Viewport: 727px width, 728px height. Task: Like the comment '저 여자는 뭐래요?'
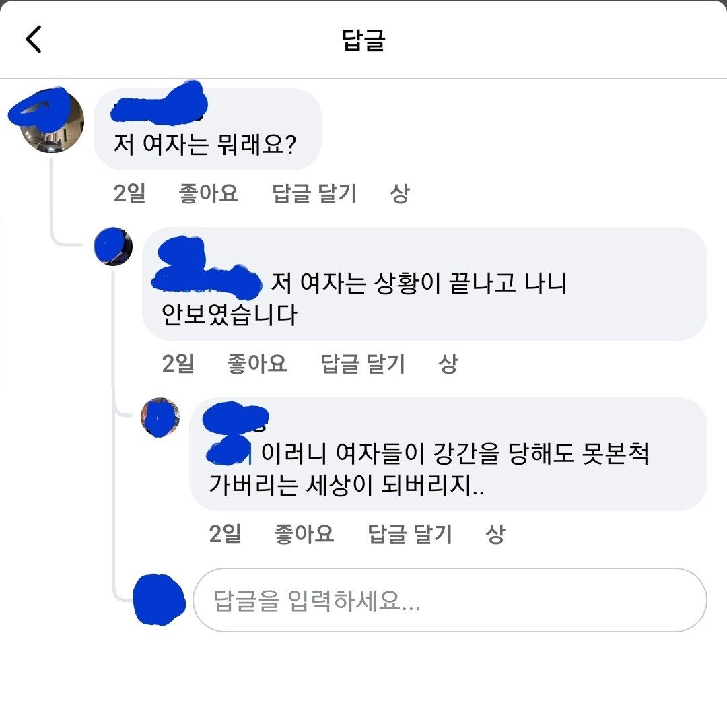tap(208, 193)
